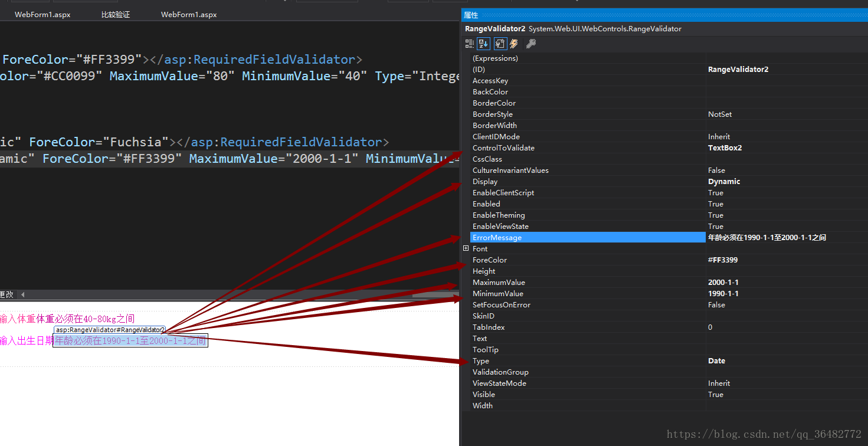Select the Display property name
Screen dimensions: 868x446
(x=485, y=182)
